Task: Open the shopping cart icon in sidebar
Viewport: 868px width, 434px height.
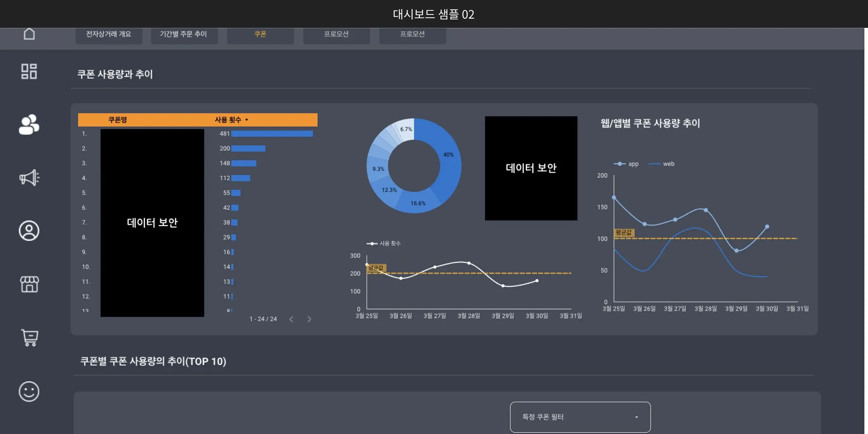Action: click(x=29, y=338)
